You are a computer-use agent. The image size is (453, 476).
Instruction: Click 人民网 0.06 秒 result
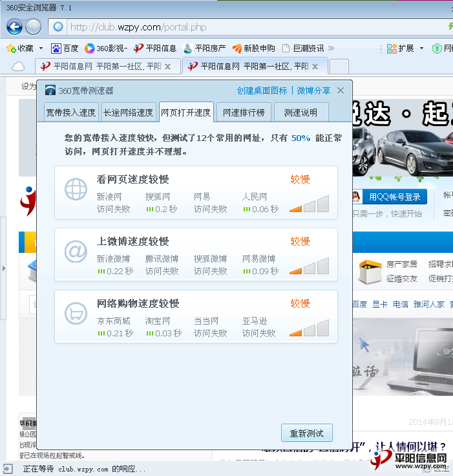pos(260,203)
